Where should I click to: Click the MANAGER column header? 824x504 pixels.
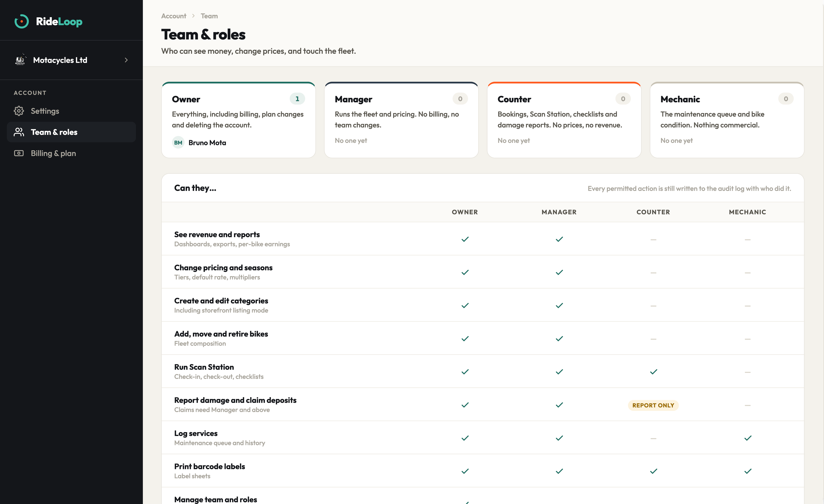(559, 212)
